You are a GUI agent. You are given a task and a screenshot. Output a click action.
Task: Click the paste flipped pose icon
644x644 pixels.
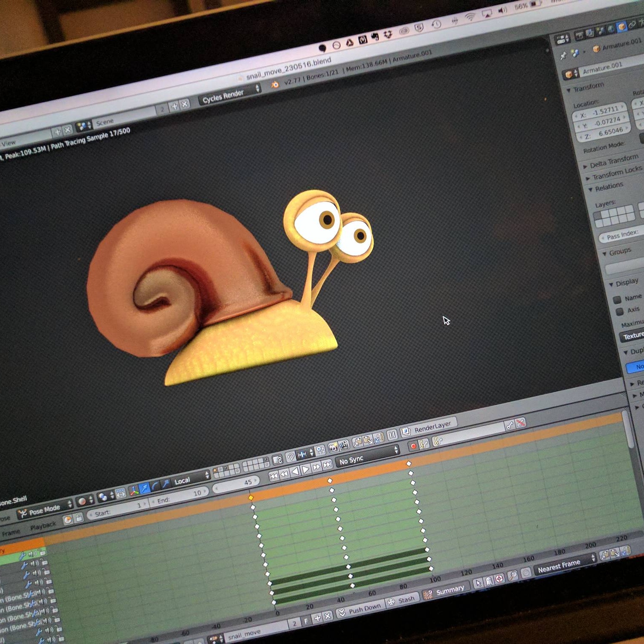coord(378,437)
